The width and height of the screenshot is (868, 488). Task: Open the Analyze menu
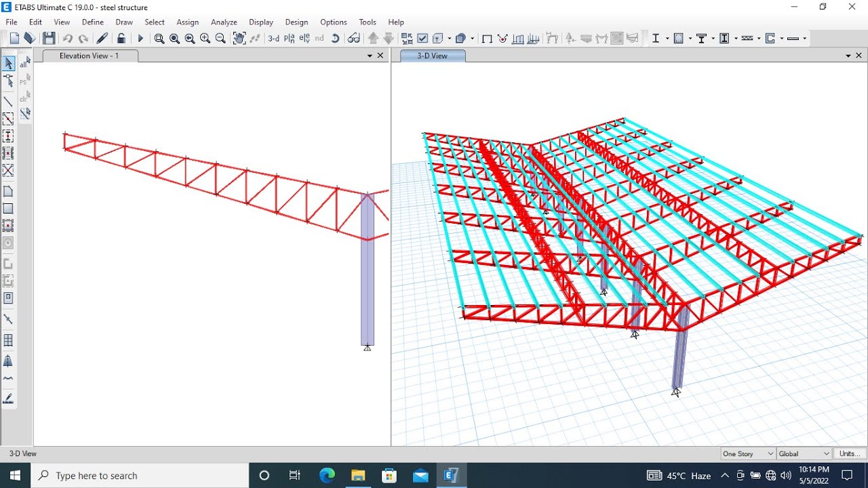pyautogui.click(x=224, y=22)
